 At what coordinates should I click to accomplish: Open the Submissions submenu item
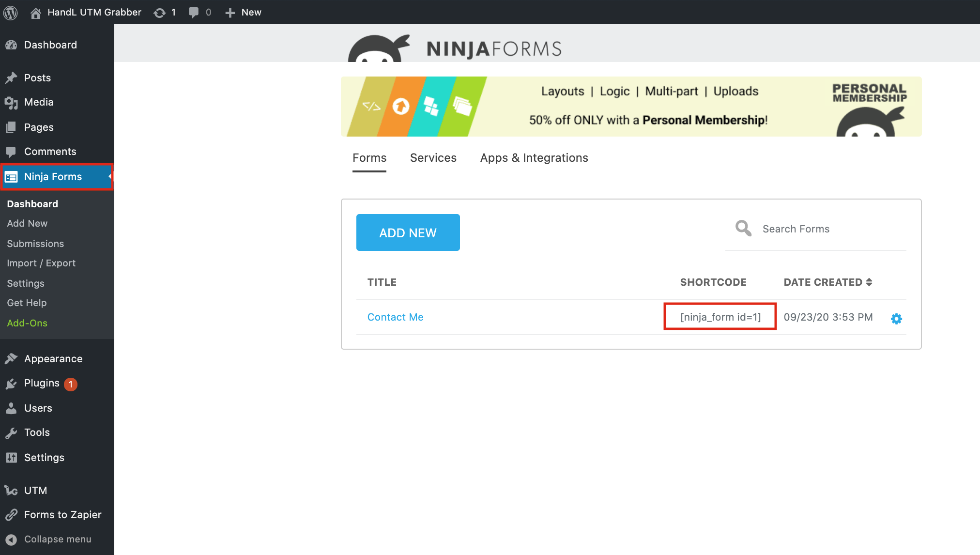pos(35,244)
